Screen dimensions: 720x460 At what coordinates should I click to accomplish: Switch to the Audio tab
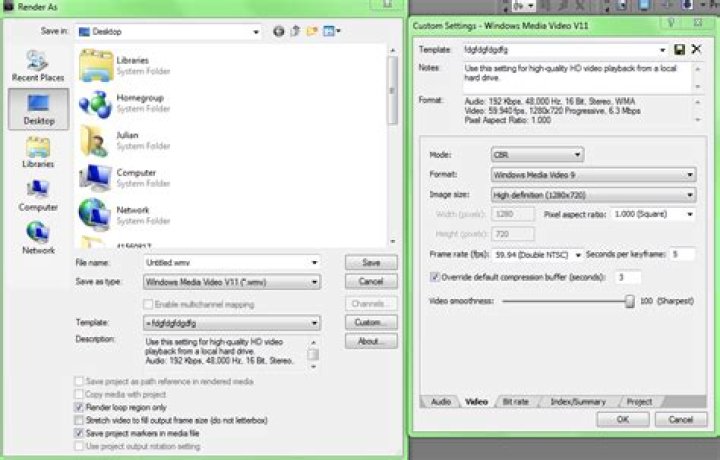coord(440,401)
